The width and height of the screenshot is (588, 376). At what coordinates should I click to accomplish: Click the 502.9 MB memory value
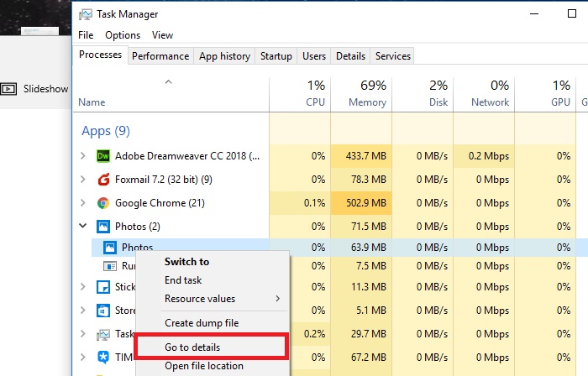(x=366, y=203)
